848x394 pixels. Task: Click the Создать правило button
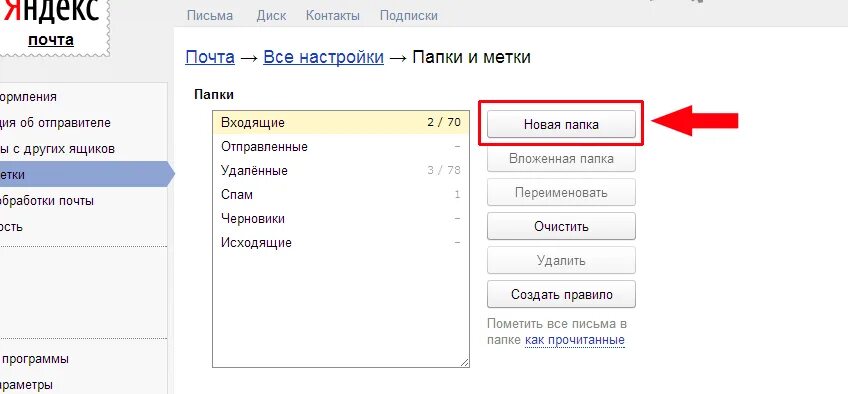point(561,295)
